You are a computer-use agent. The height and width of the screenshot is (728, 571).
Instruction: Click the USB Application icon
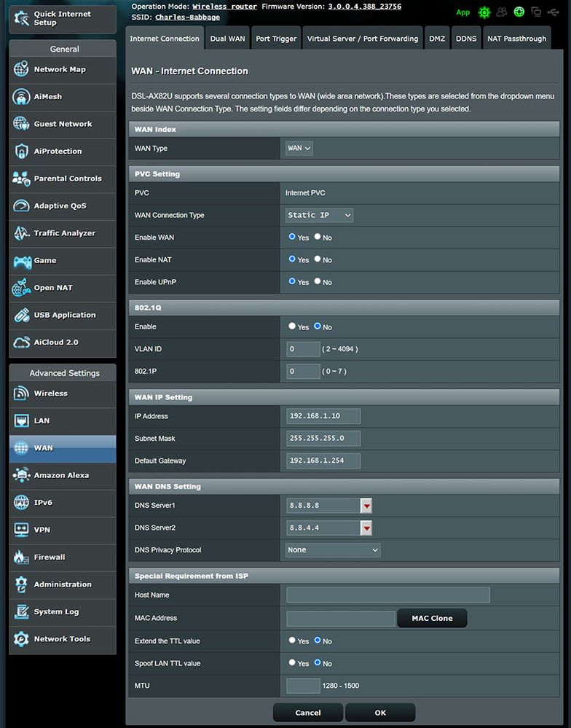coord(21,316)
